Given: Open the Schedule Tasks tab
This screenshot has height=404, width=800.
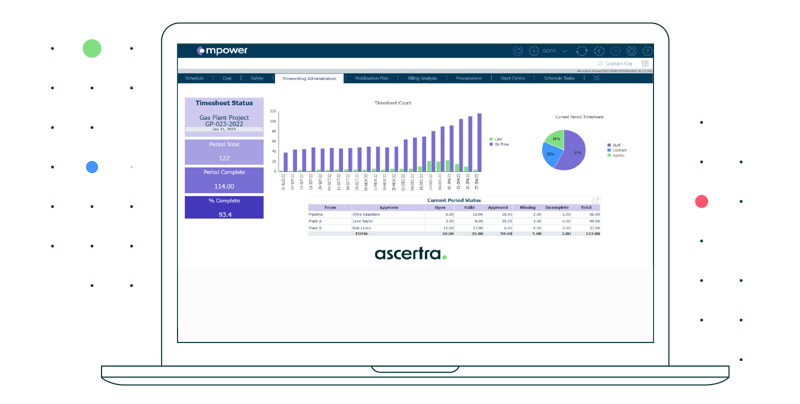Looking at the screenshot, I should (559, 78).
